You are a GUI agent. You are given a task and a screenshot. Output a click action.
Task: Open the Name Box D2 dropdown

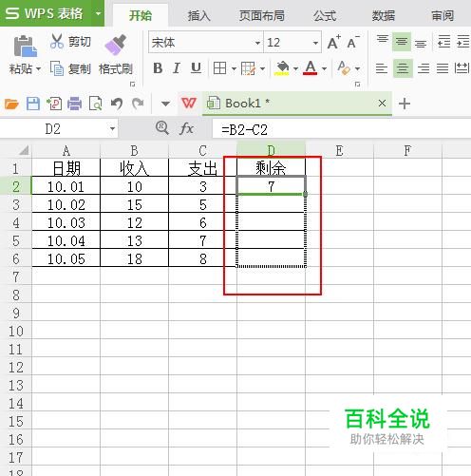(112, 129)
